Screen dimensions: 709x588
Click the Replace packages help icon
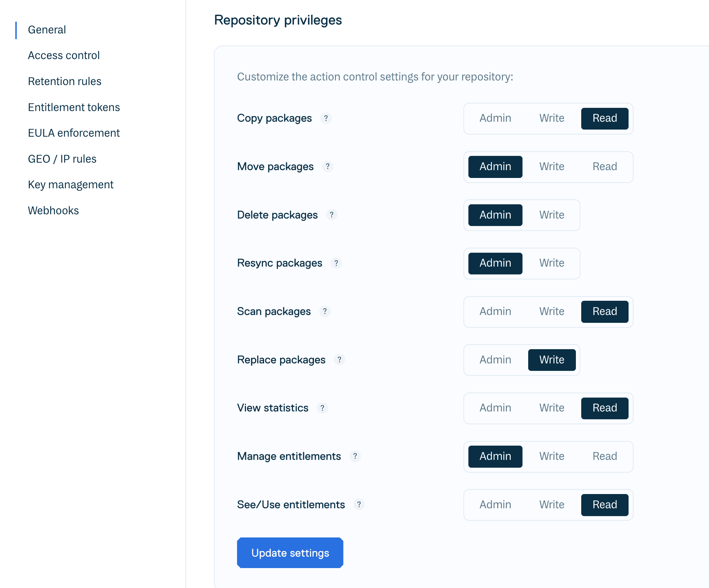[339, 360]
